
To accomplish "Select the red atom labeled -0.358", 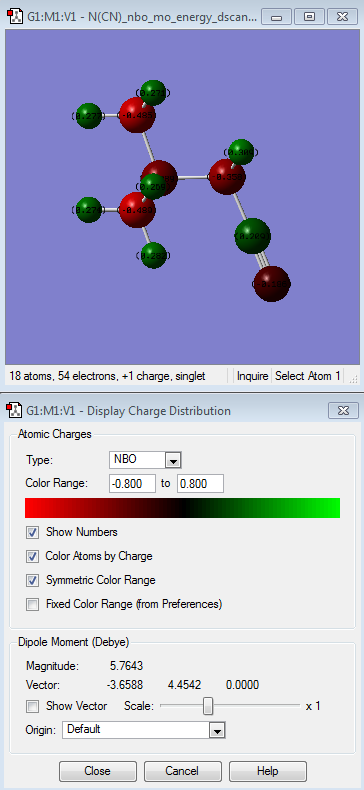I will pos(227,177).
